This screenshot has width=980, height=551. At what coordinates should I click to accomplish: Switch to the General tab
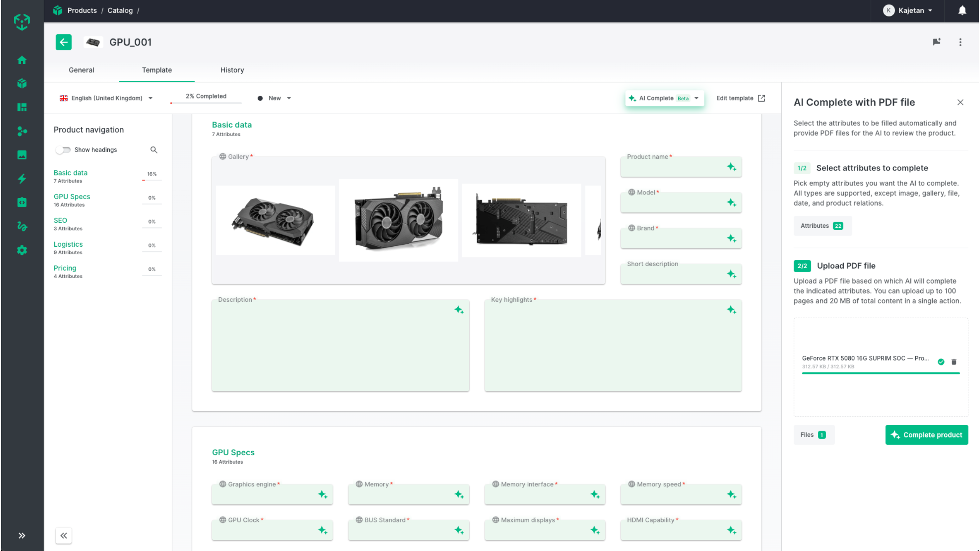[81, 70]
